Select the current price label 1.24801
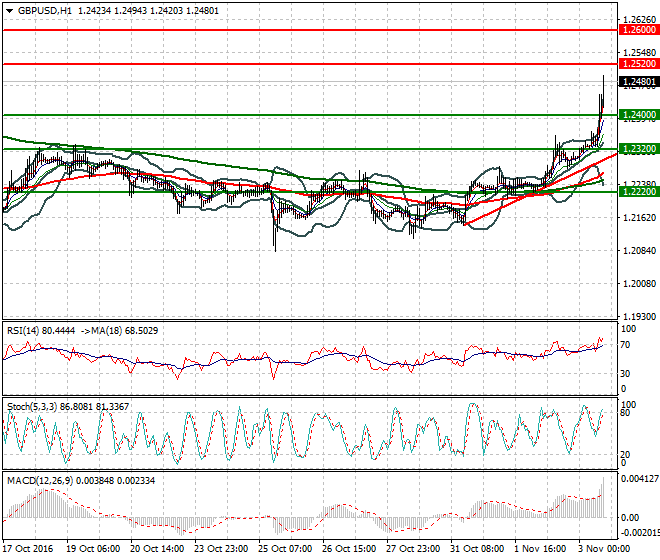660x560 pixels. tap(639, 82)
